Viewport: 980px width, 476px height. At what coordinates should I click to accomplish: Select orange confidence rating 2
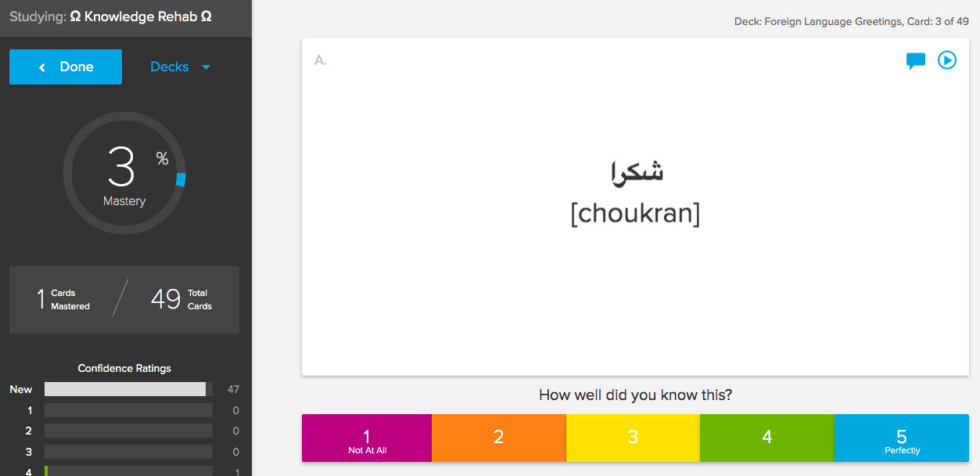(x=498, y=438)
